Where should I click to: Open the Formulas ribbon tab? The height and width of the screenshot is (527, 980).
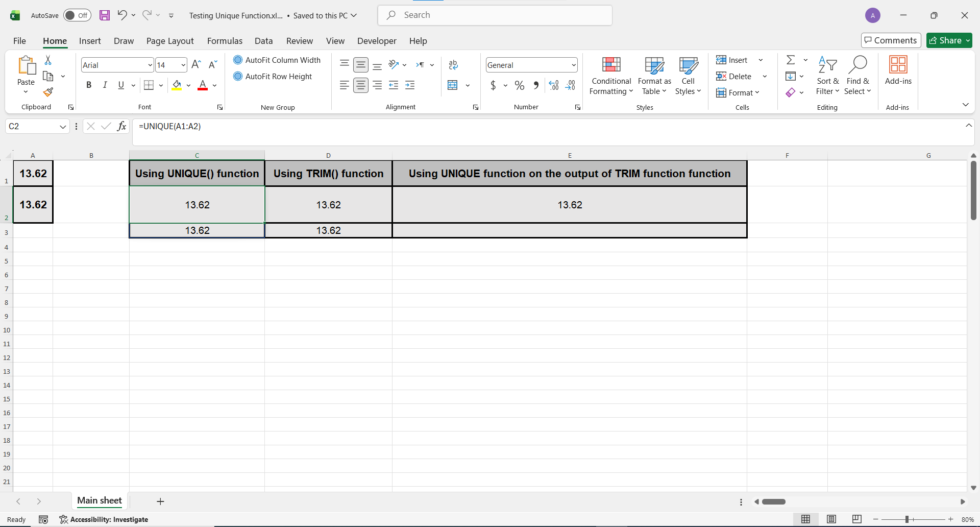coord(225,41)
